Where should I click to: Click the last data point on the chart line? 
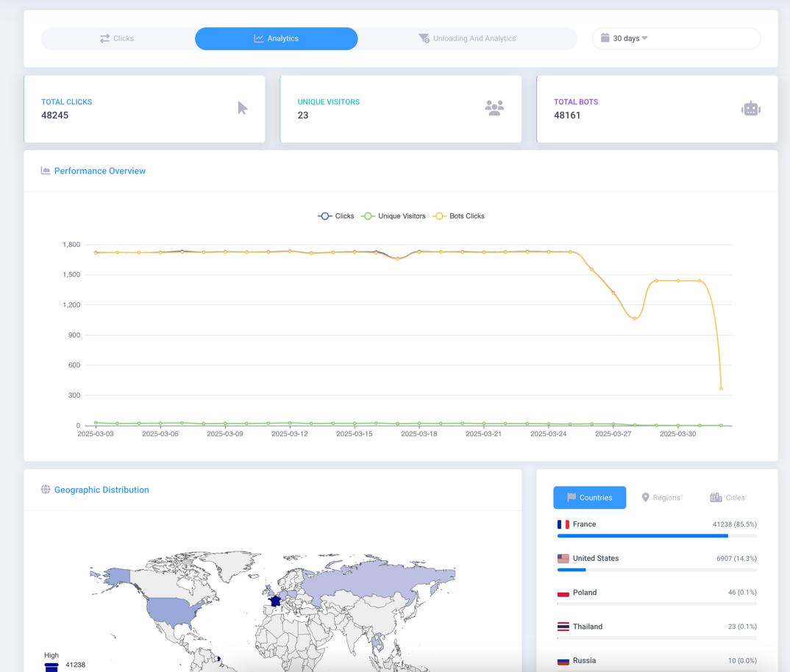point(721,388)
